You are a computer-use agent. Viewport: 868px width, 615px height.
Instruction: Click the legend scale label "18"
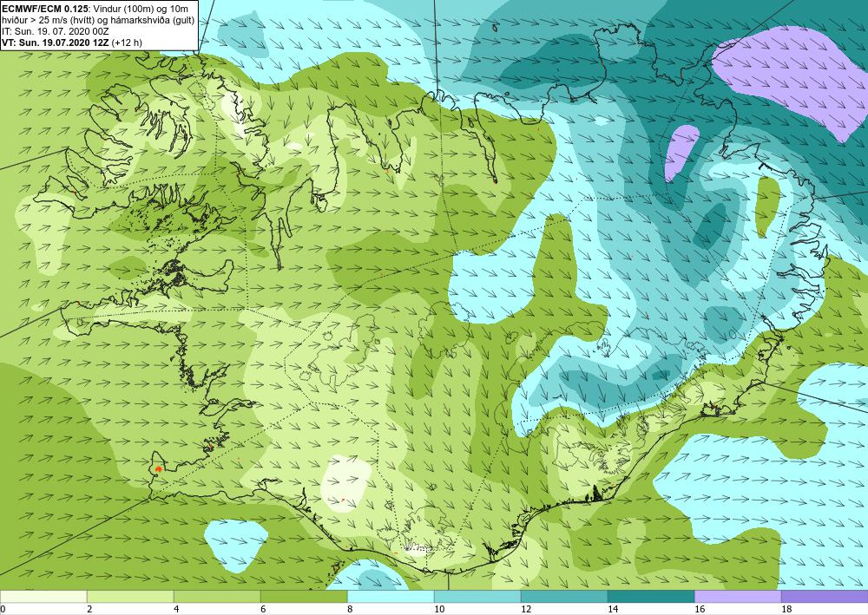click(x=786, y=610)
